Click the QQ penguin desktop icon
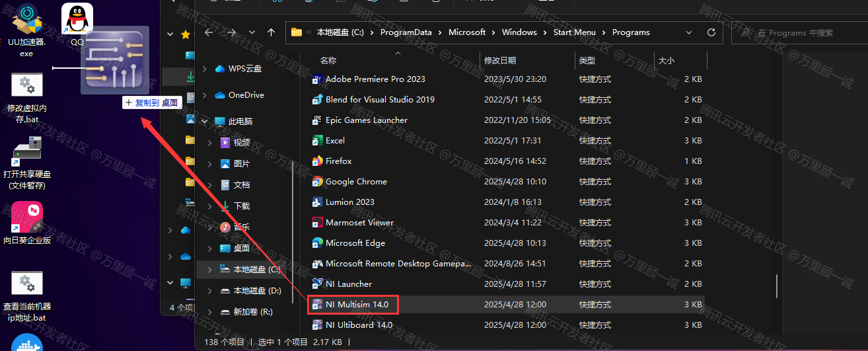The width and height of the screenshot is (868, 351). pos(77,20)
